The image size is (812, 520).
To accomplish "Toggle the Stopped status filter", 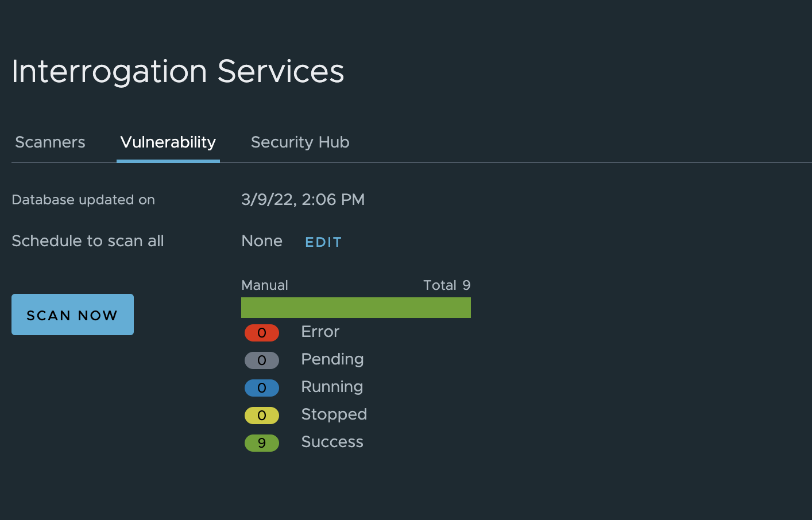I will pyautogui.click(x=334, y=414).
